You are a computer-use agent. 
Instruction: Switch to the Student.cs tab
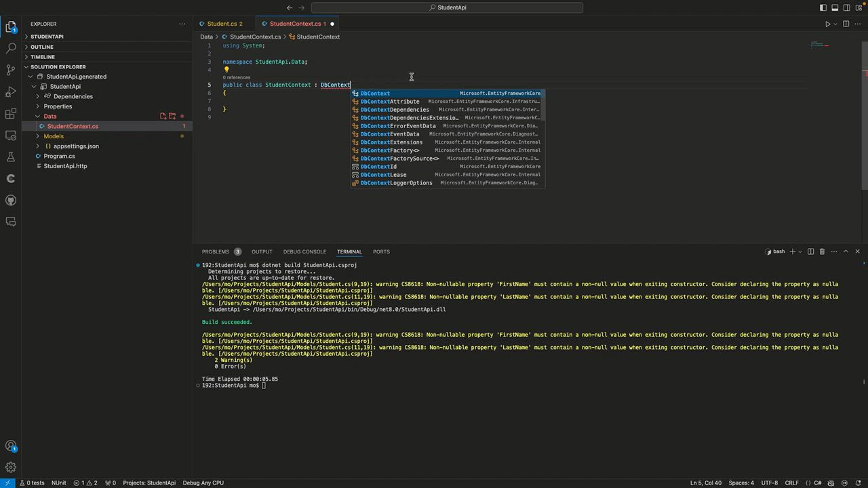click(224, 24)
